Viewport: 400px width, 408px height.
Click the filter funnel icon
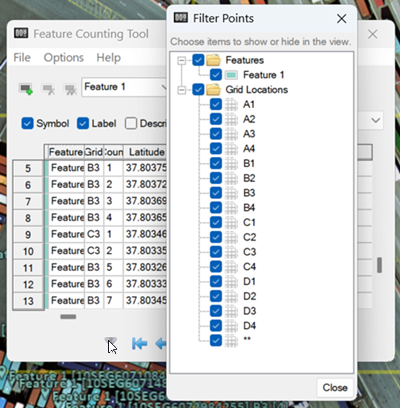click(x=110, y=341)
